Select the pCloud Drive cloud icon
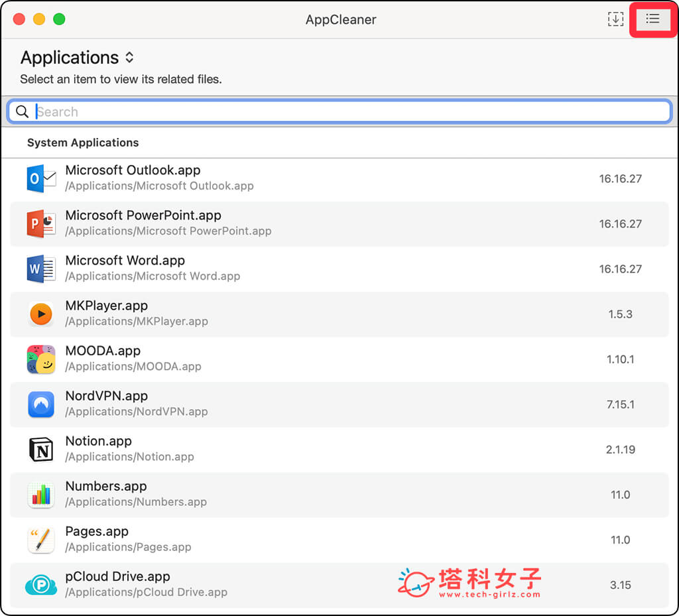 pos(41,585)
